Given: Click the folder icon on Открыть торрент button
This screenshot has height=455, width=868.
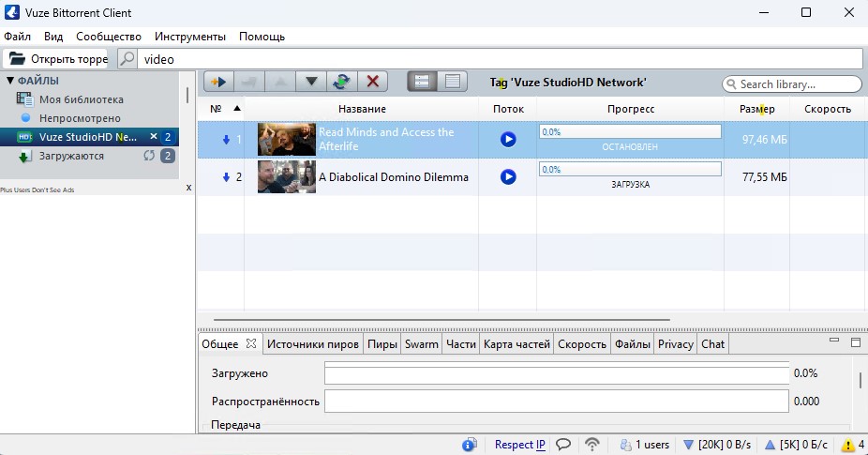Looking at the screenshot, I should pyautogui.click(x=17, y=59).
